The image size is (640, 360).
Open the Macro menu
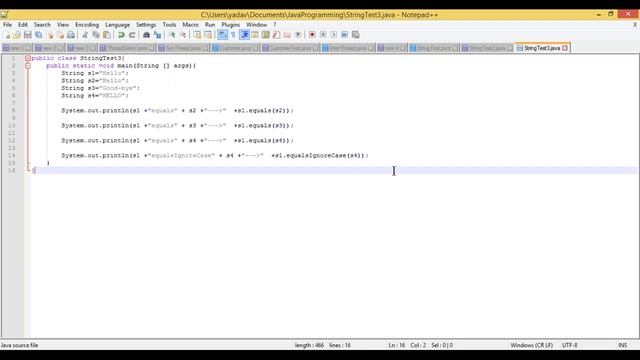[191, 25]
